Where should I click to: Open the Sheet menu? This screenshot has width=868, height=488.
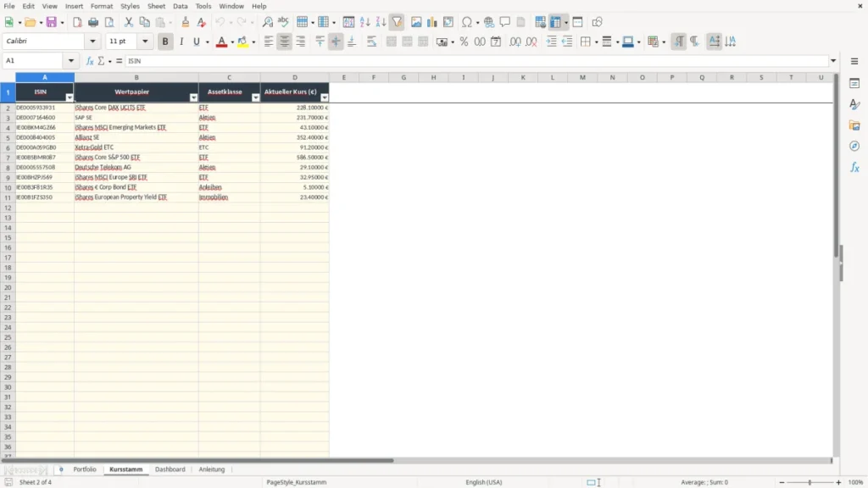[156, 6]
